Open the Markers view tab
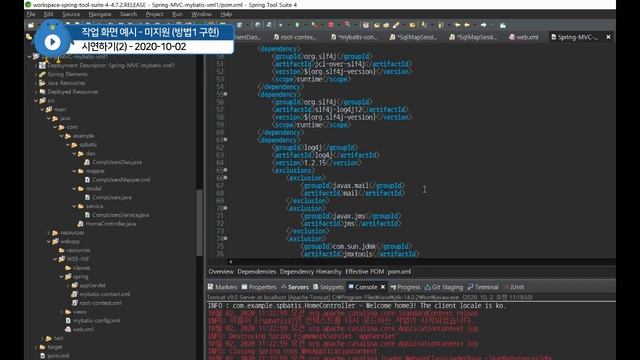The width and height of the screenshot is (640, 360). click(x=222, y=287)
